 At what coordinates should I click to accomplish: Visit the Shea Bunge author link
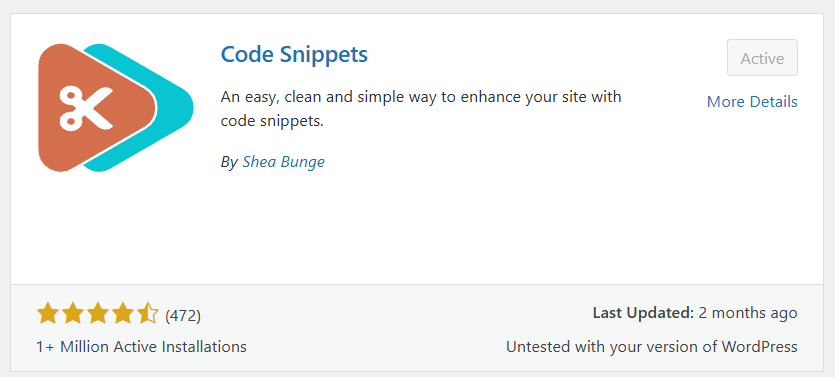(x=283, y=162)
